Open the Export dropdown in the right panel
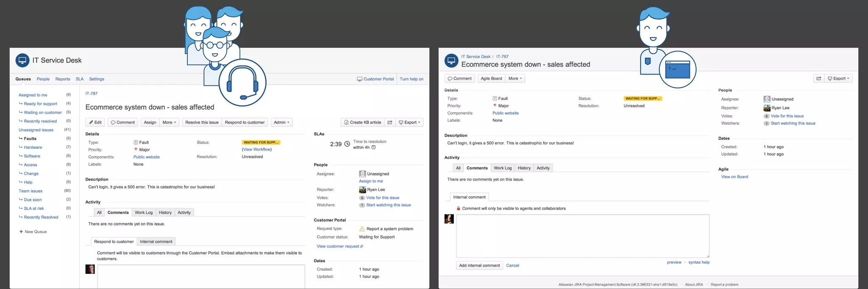The image size is (868, 289). point(838,78)
